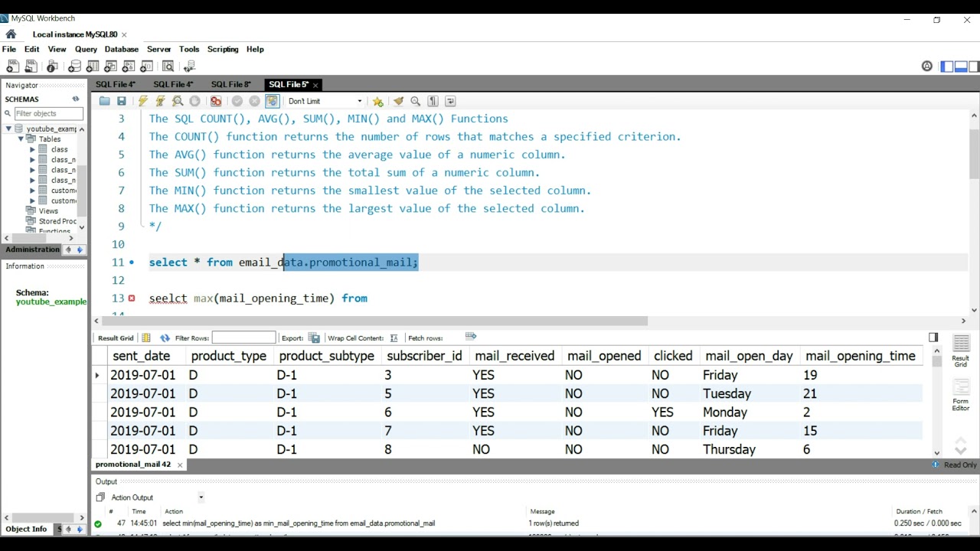
Task: Select the Views tree item
Action: click(48, 210)
